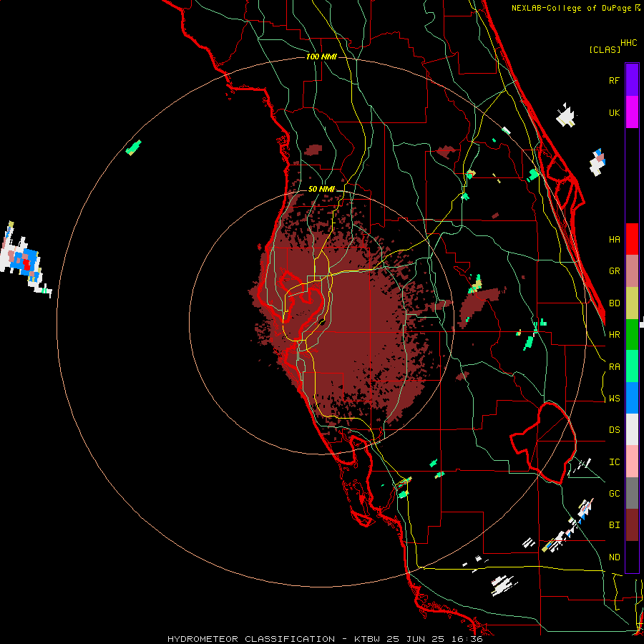Click the DS legend label
This screenshot has height=644, width=644.
point(614,430)
